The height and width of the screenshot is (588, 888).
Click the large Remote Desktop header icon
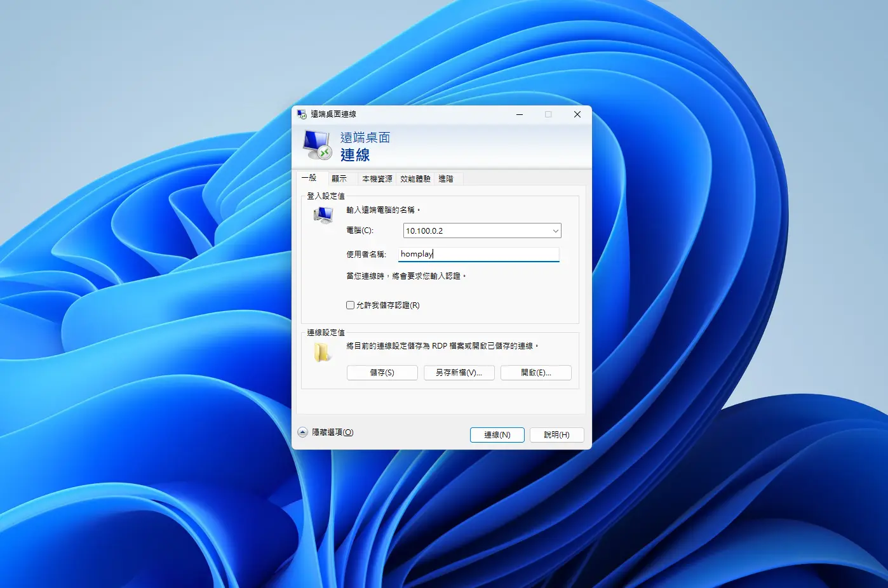point(317,145)
